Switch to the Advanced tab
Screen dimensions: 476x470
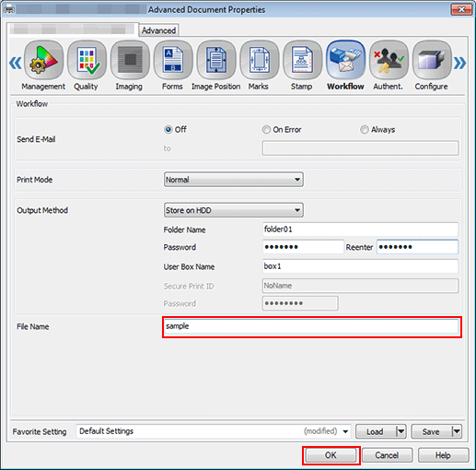point(158,30)
